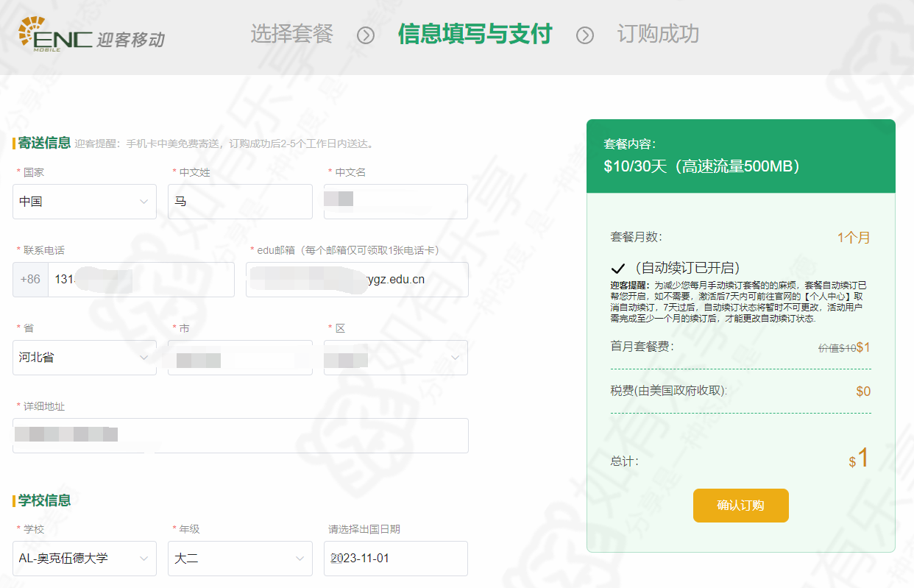Viewport: 914px width, 588px height.
Task: Open the 国家 dropdown showing 中国
Action: (x=85, y=202)
